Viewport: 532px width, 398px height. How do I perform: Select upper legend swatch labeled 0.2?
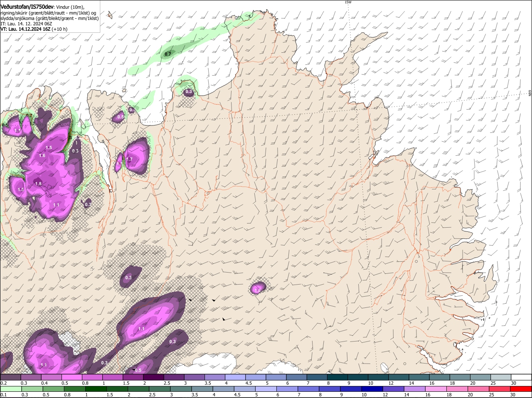pos(10,377)
